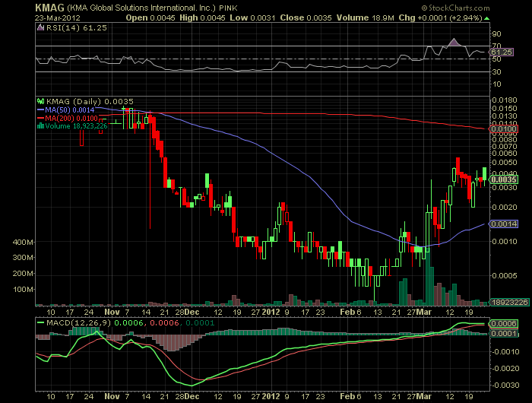Click the 10 level on RSI axis

[x=496, y=84]
